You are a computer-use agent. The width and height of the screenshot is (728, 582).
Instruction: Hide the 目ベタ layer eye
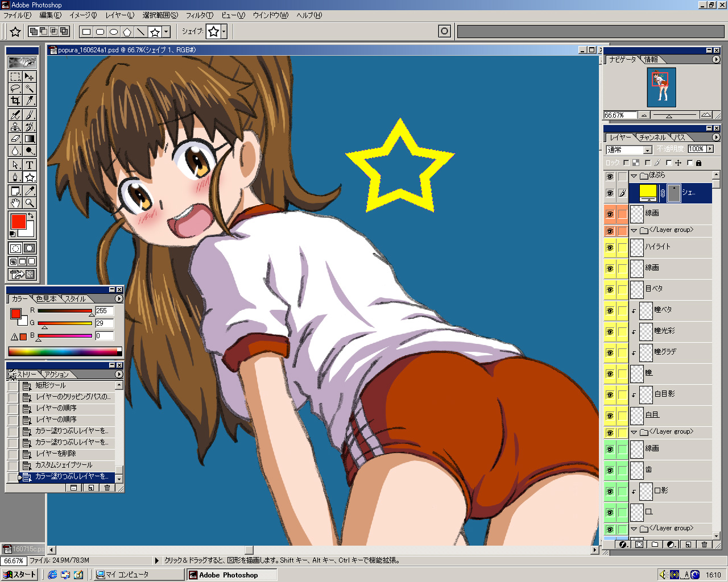[x=610, y=290]
